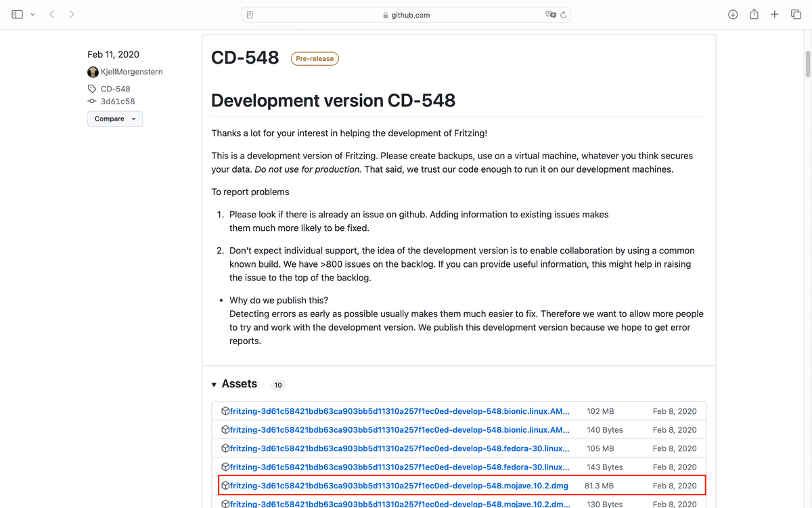Click the italic Do not use for production text
812x508 pixels.
308,169
